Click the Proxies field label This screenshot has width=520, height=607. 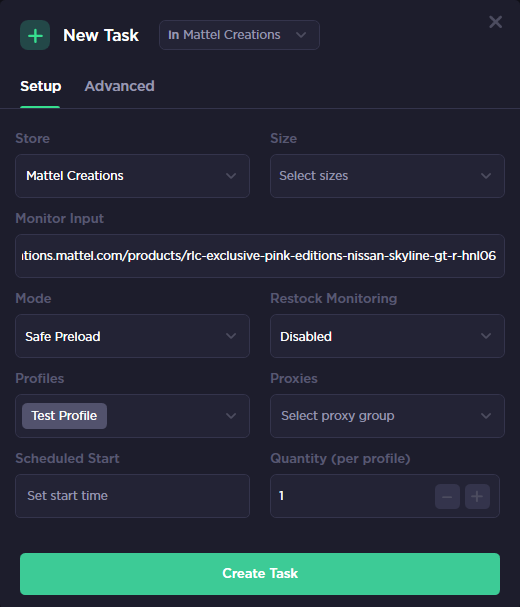[x=294, y=378]
